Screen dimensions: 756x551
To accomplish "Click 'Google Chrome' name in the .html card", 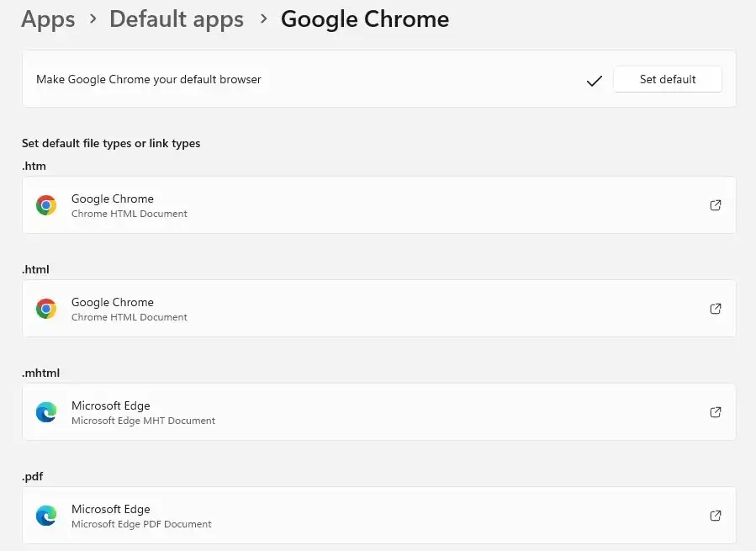I will click(x=113, y=302).
